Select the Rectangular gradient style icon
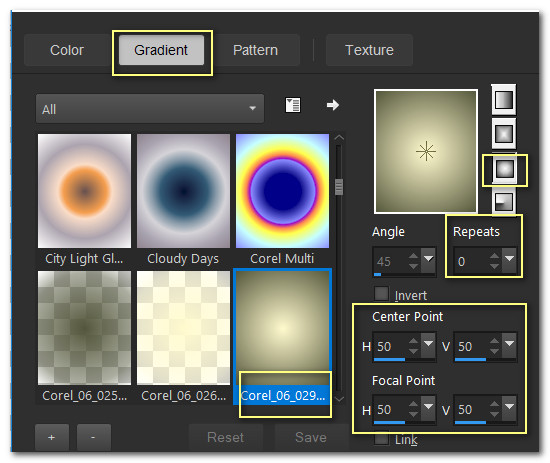The image size is (550, 463). point(504,134)
